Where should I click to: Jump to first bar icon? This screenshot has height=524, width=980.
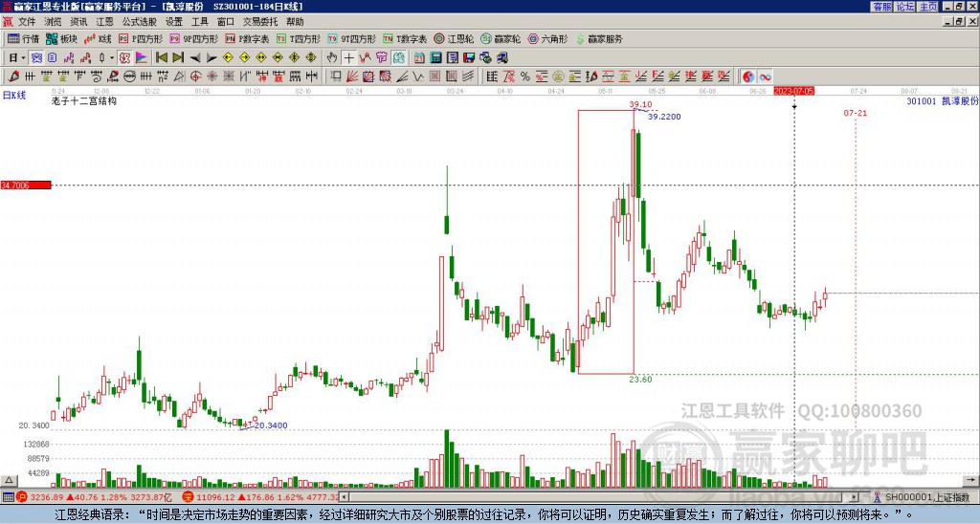coord(161,58)
